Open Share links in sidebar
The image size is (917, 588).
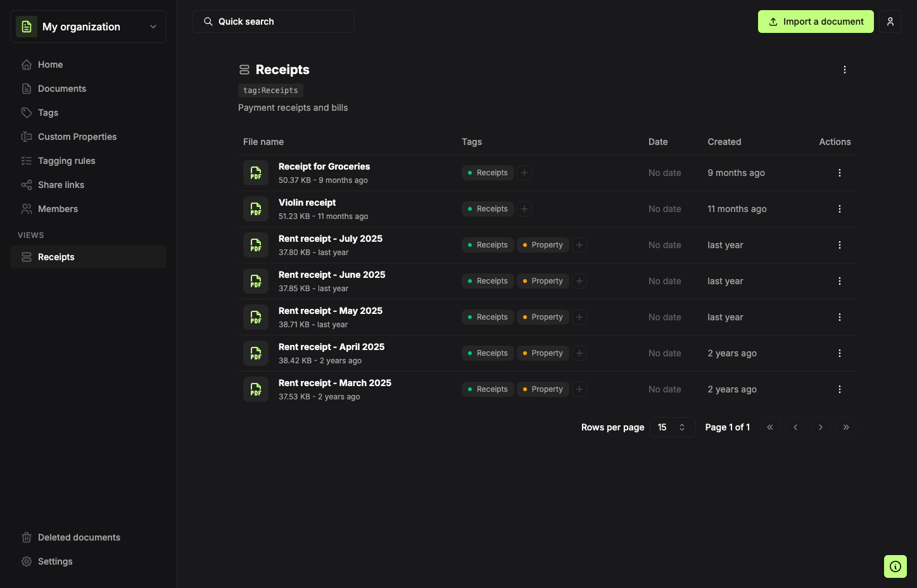61,185
